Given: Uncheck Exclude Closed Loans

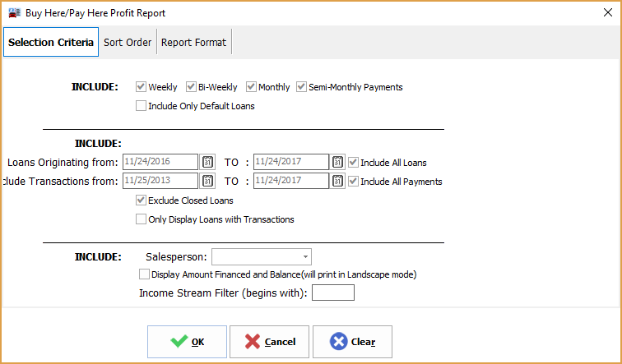Looking at the screenshot, I should [141, 200].
